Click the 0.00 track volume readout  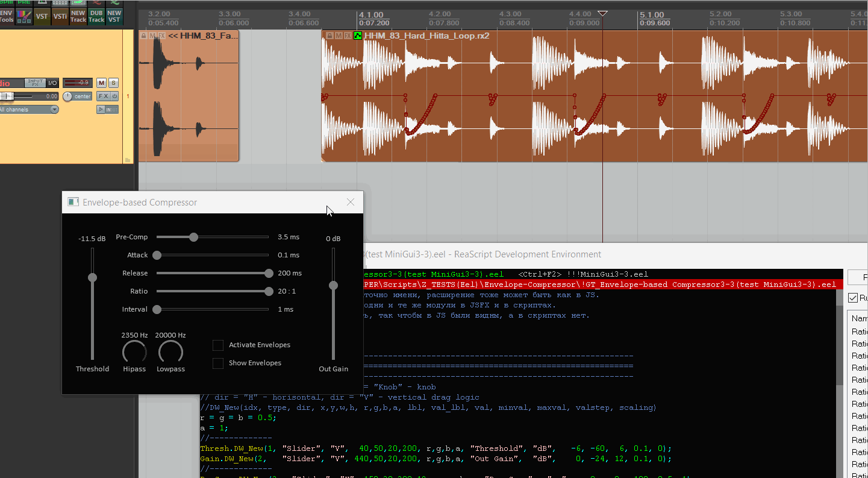(x=51, y=96)
